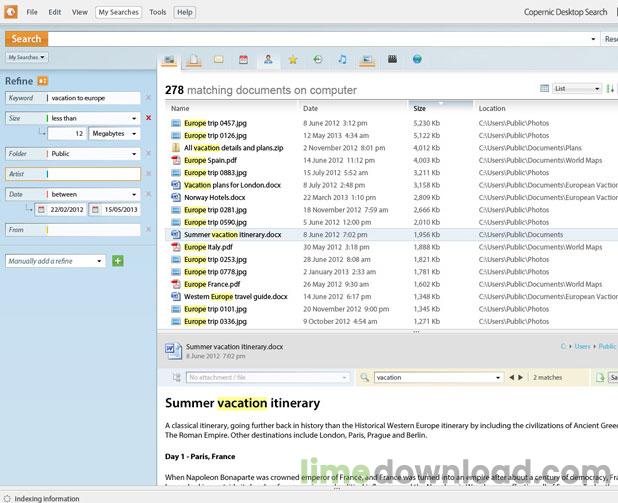Toggle the Refine panel orange icon

click(x=44, y=80)
